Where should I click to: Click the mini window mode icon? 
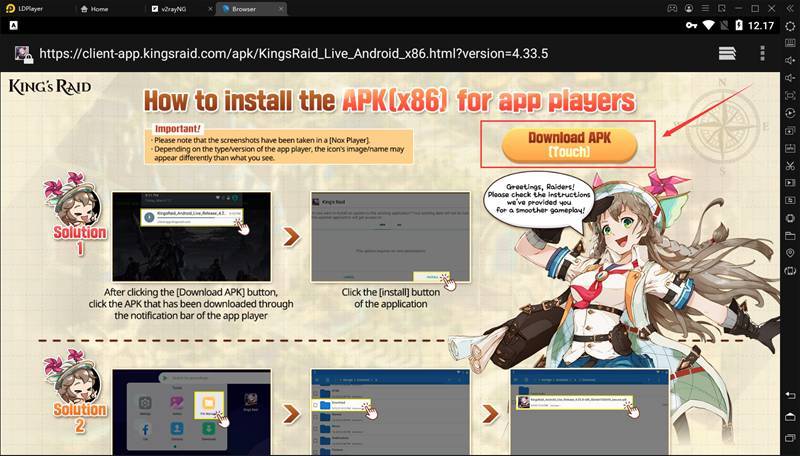[x=721, y=9]
